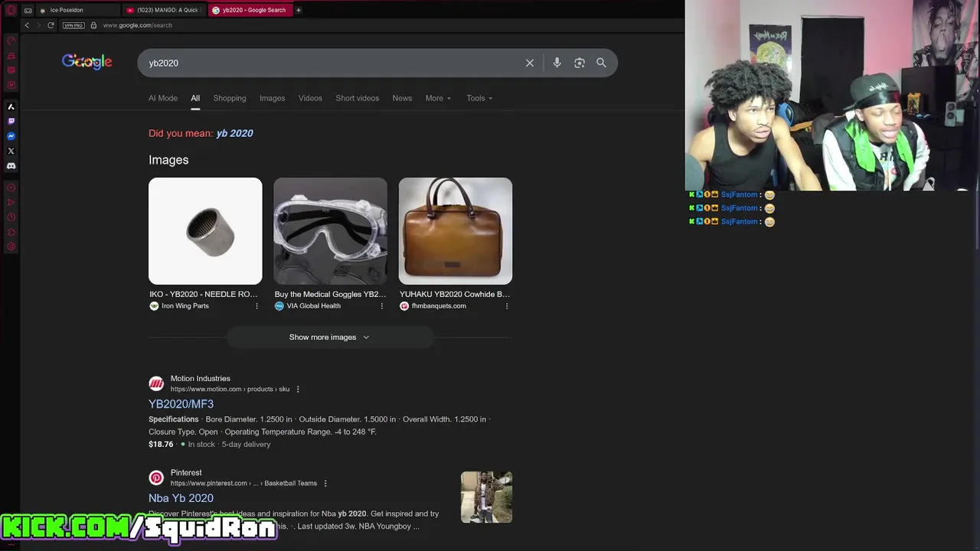Click the $18.76 price text

click(x=161, y=444)
